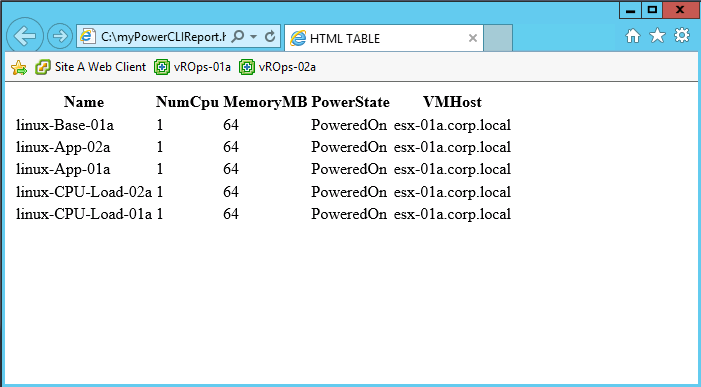Select the linux-App-02a cell
The height and width of the screenshot is (387, 701).
click(63, 147)
